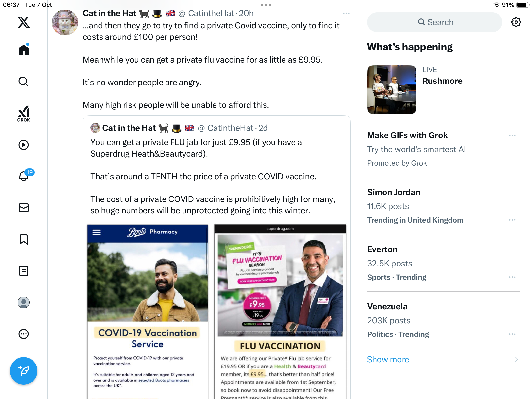Open direct messages envelope icon
This screenshot has height=399, width=532.
pyautogui.click(x=24, y=208)
